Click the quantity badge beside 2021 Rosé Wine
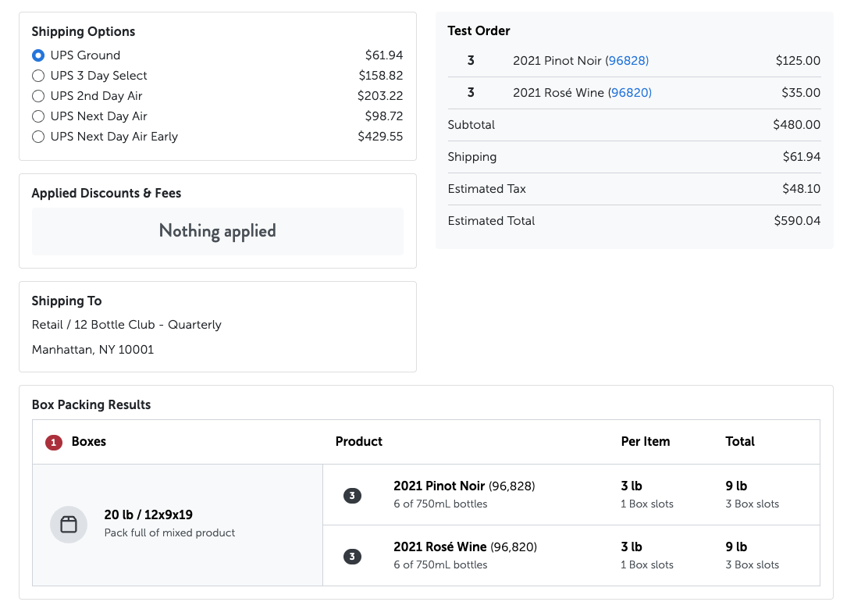The image size is (854, 616). [x=352, y=557]
